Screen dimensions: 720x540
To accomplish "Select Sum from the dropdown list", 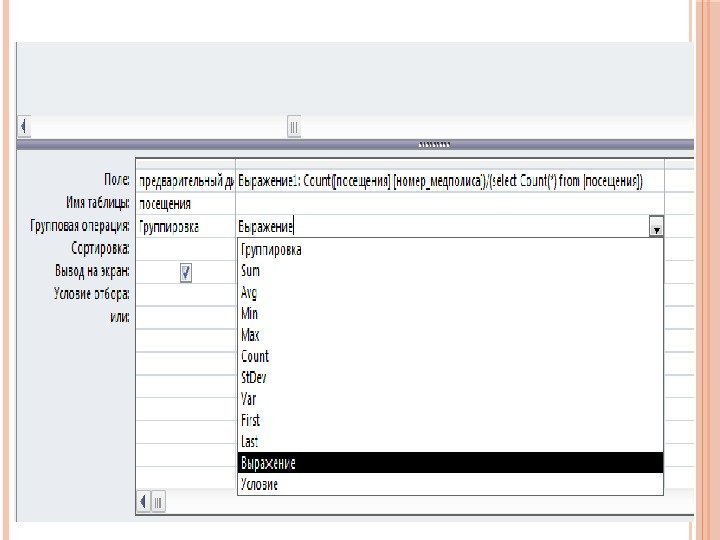I will click(450, 271).
